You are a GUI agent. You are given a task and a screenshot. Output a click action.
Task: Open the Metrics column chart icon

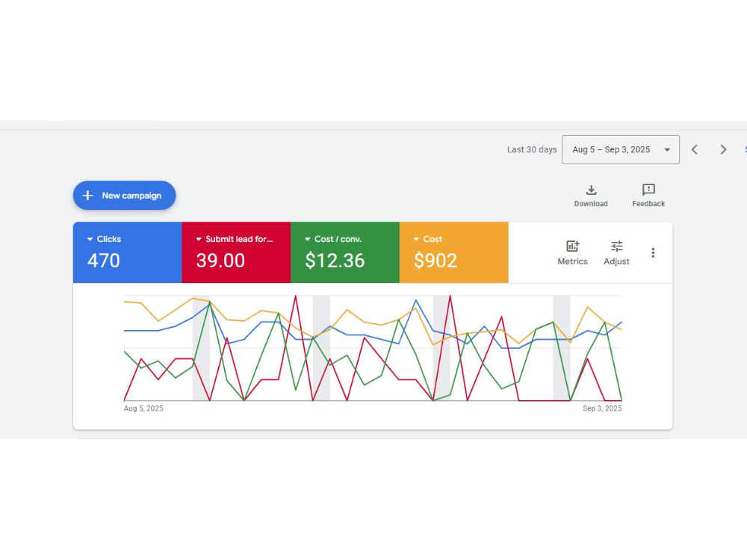(572, 245)
